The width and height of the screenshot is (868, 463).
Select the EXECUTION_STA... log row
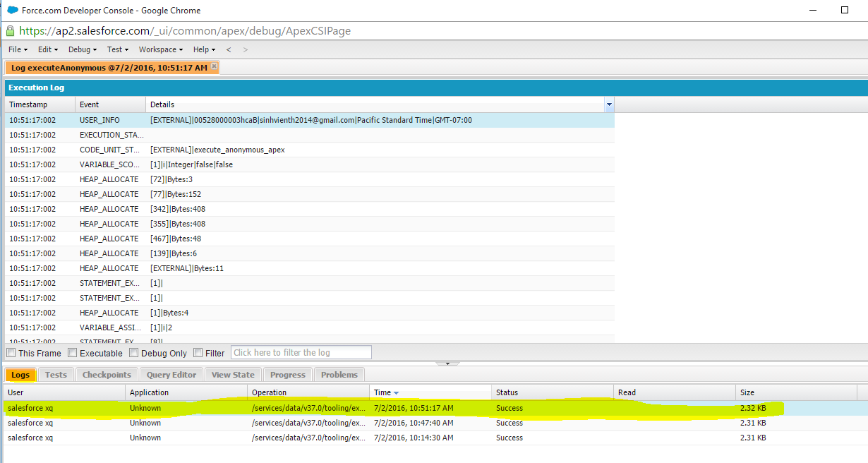pyautogui.click(x=310, y=135)
